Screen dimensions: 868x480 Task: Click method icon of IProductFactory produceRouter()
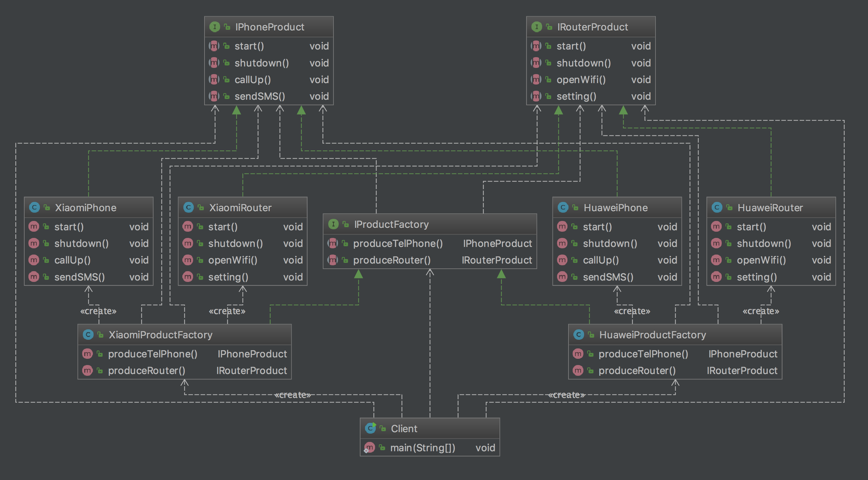point(332,260)
